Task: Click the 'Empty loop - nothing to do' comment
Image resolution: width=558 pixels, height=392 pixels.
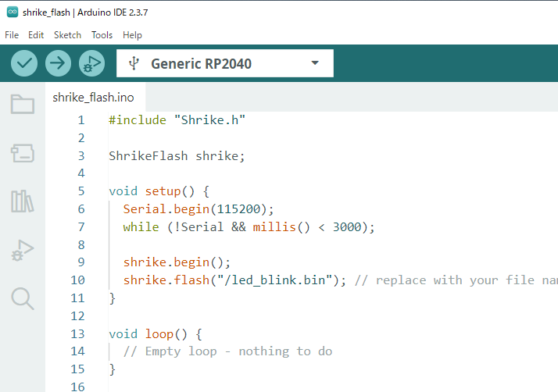Action: coord(227,351)
